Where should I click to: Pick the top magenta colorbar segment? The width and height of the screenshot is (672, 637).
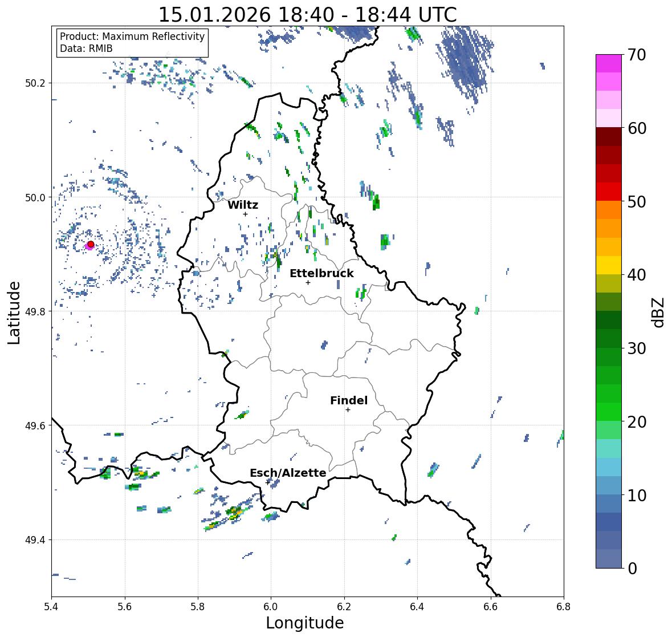[609, 63]
